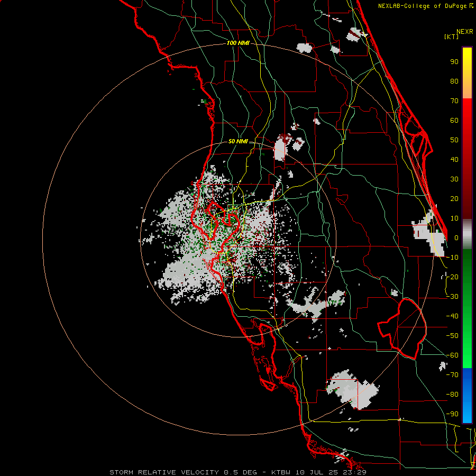Click the -30 knot scale label
This screenshot has width=476, height=476.
tap(452, 297)
